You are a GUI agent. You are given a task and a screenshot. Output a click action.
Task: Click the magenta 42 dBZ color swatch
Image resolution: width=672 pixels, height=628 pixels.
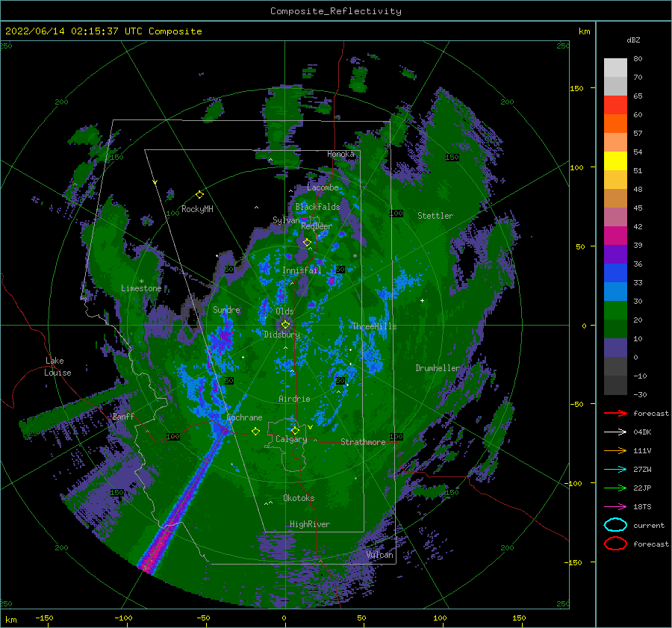coord(615,235)
